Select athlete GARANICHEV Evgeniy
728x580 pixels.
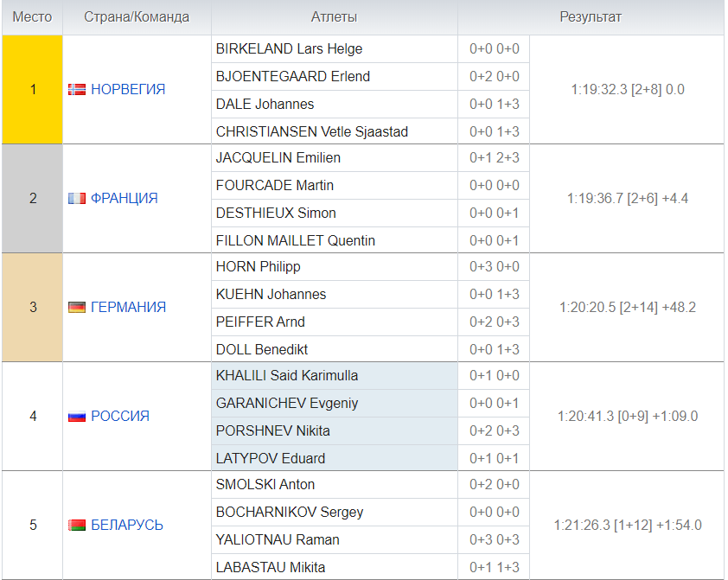pos(287,403)
